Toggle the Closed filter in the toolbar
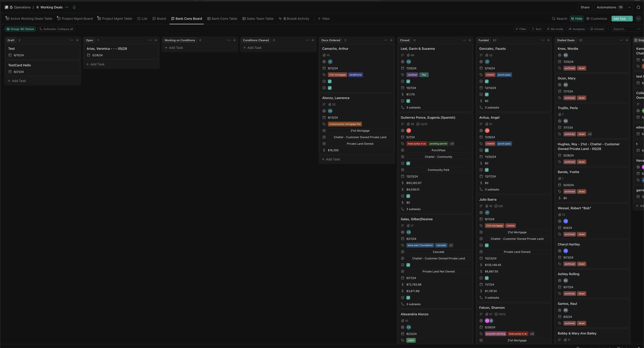 (597, 29)
